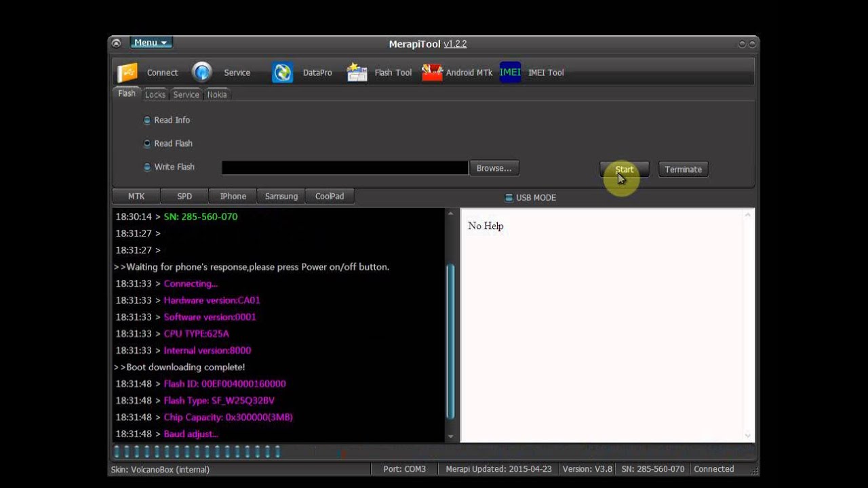
Task: Select the Read Flash option
Action: pyautogui.click(x=168, y=144)
